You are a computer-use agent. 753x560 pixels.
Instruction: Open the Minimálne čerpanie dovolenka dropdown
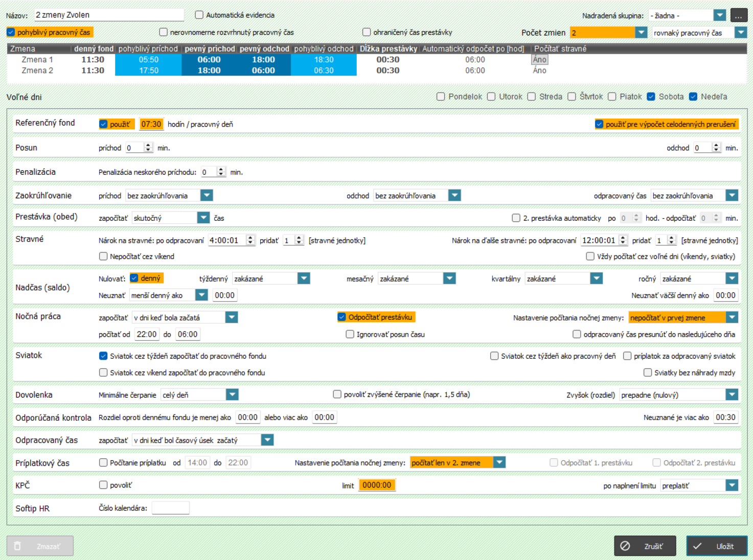[232, 395]
